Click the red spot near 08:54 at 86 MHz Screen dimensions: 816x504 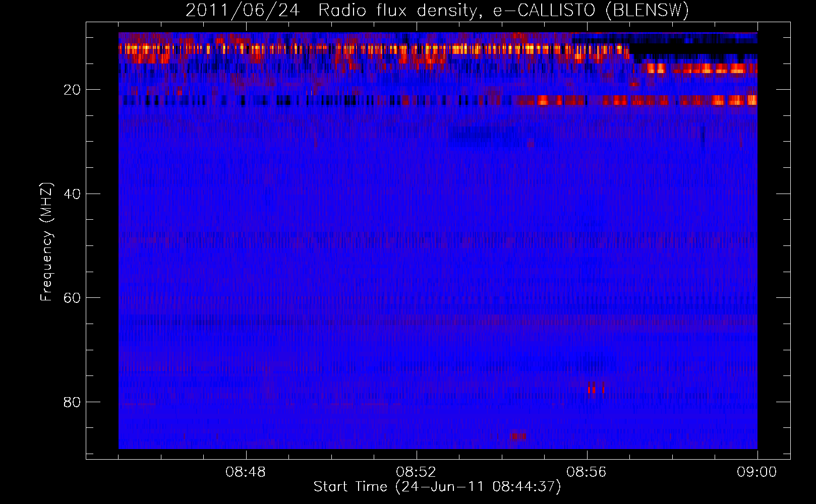click(x=518, y=436)
